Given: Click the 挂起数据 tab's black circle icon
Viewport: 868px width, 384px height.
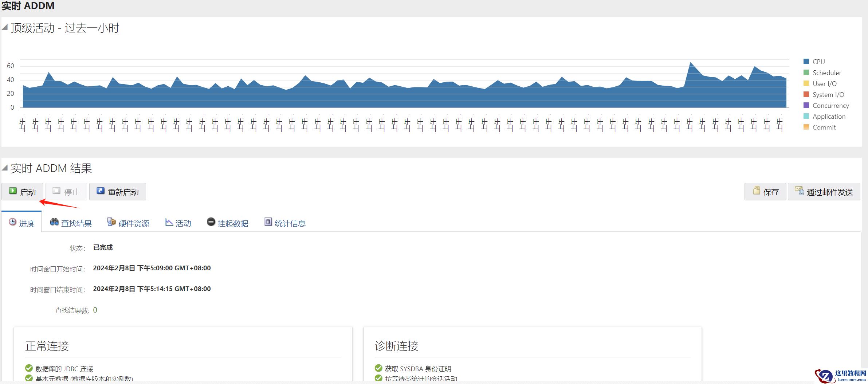Looking at the screenshot, I should (x=211, y=222).
